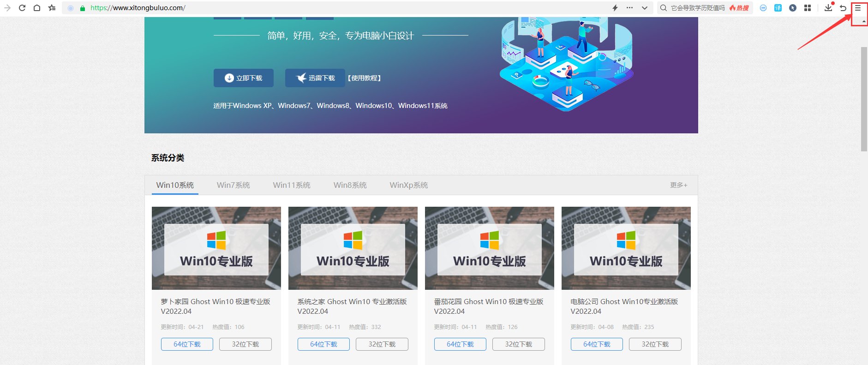Viewport: 868px width, 365px height.
Task: Open the translate extension icon
Action: (778, 8)
